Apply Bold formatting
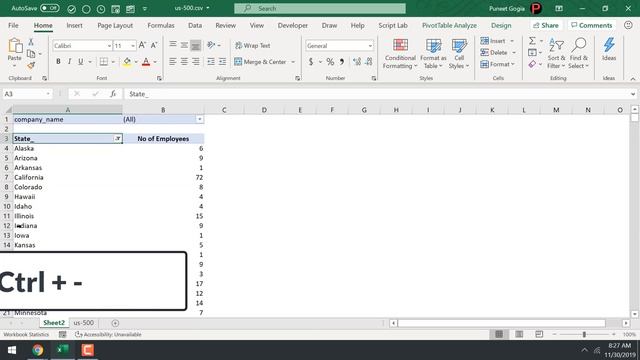 (x=58, y=62)
